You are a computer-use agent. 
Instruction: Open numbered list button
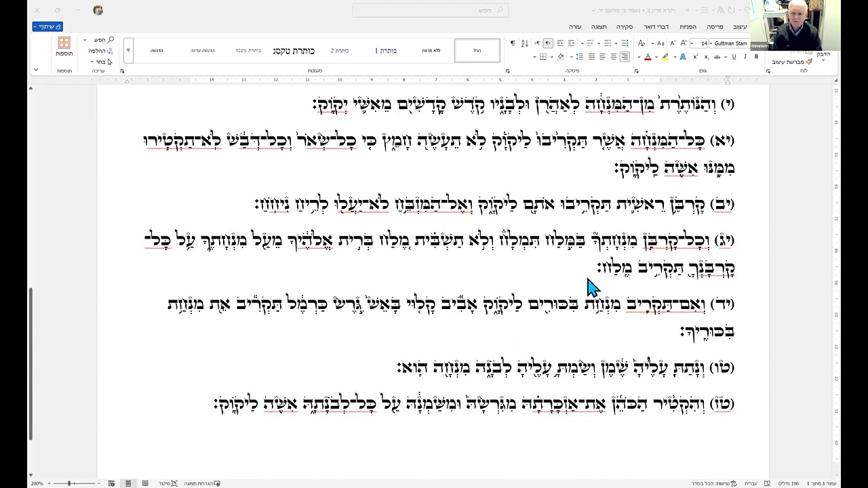pos(607,43)
